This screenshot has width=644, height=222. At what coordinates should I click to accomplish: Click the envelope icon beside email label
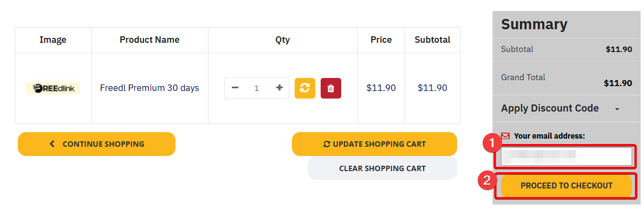(506, 136)
